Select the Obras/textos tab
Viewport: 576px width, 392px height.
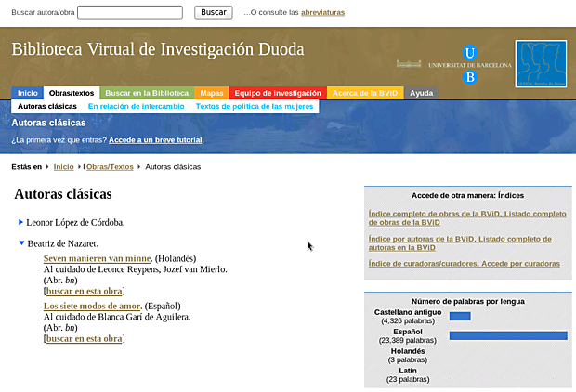click(72, 93)
